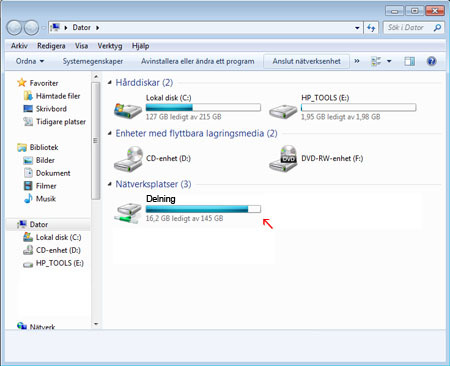Collapse the Hårddiskar (2) group
Image resolution: width=450 pixels, height=366 pixels.
tap(109, 82)
